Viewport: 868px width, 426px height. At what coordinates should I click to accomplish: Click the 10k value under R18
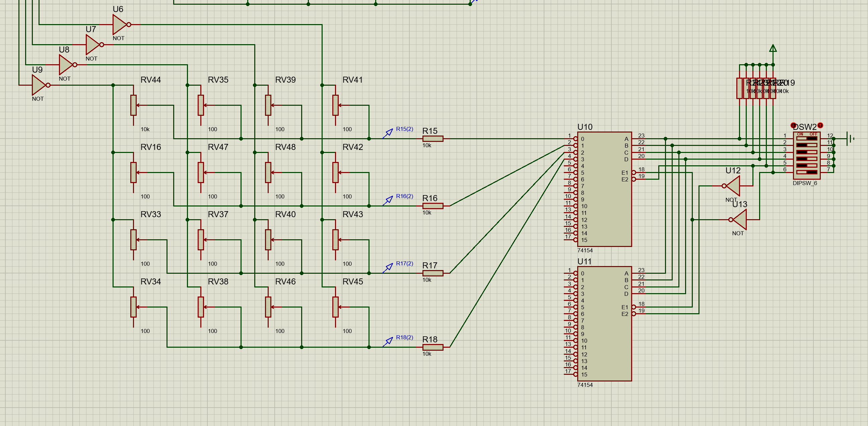click(427, 354)
